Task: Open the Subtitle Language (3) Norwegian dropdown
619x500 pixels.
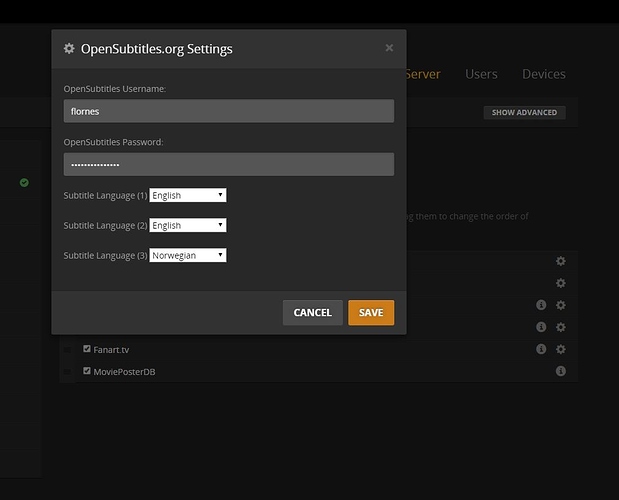Action: tap(188, 255)
